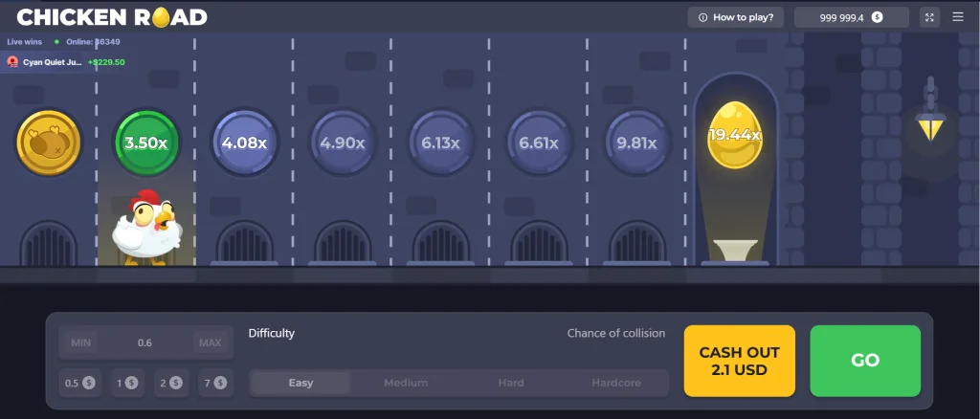This screenshot has height=419, width=980.
Task: Set bet to MIN
Action: pos(81,342)
